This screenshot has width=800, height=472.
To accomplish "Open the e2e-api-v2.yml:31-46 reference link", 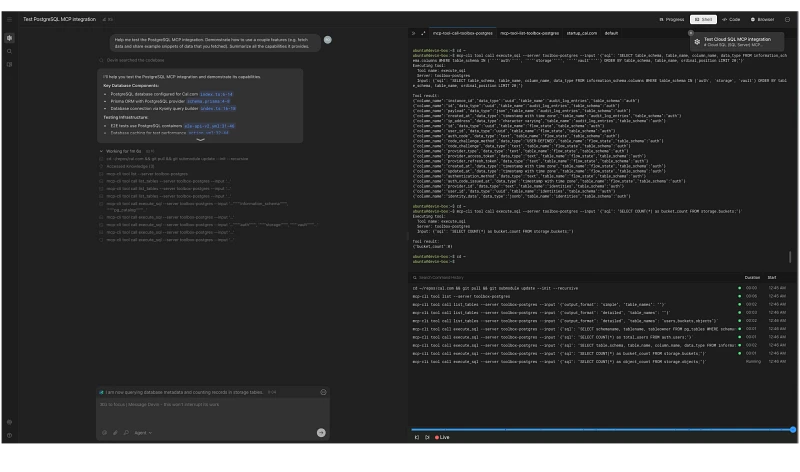I will point(209,126).
